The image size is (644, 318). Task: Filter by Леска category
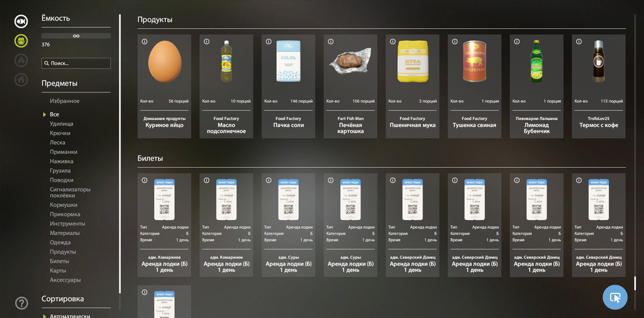tap(58, 143)
